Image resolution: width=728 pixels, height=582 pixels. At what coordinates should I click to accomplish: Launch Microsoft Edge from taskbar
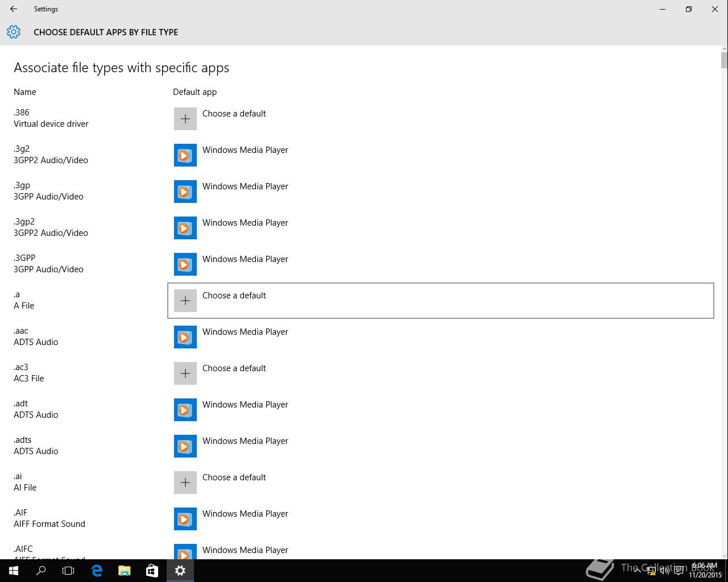(x=97, y=571)
